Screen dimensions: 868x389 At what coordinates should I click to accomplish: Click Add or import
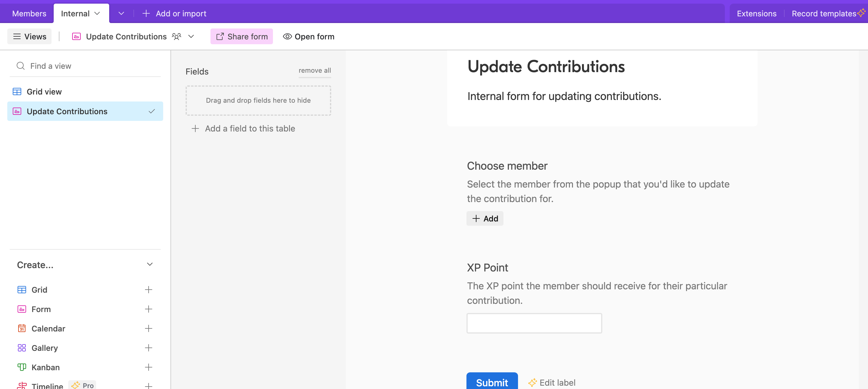point(174,13)
